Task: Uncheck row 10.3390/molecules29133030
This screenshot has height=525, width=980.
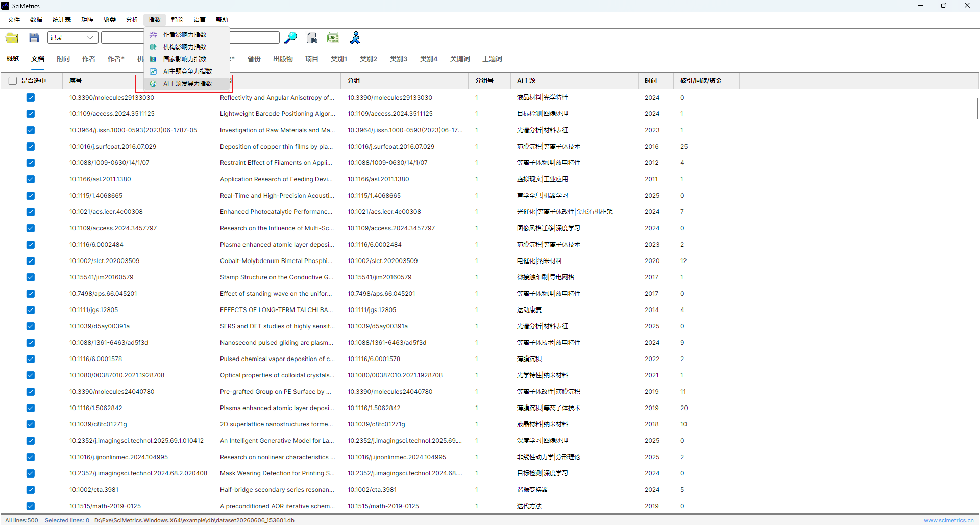Action: pos(31,98)
